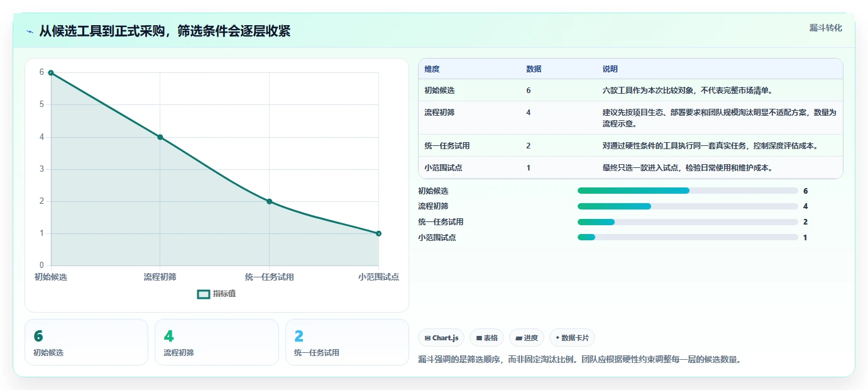Click description starting 对通过硬性条件的工具

(x=710, y=146)
